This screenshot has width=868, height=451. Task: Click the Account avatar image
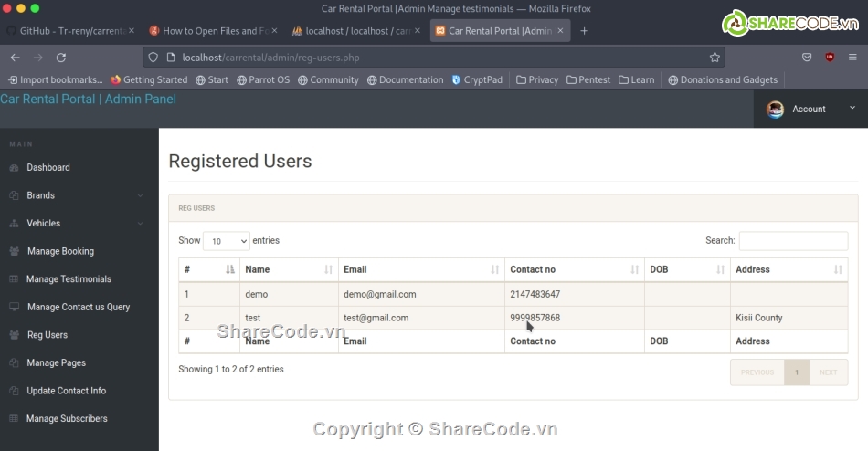(x=775, y=110)
